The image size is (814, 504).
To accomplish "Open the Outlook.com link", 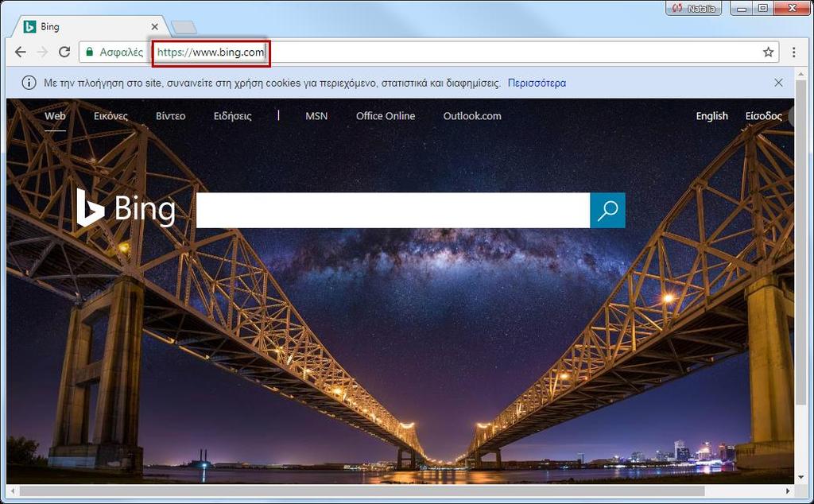I will click(x=472, y=116).
